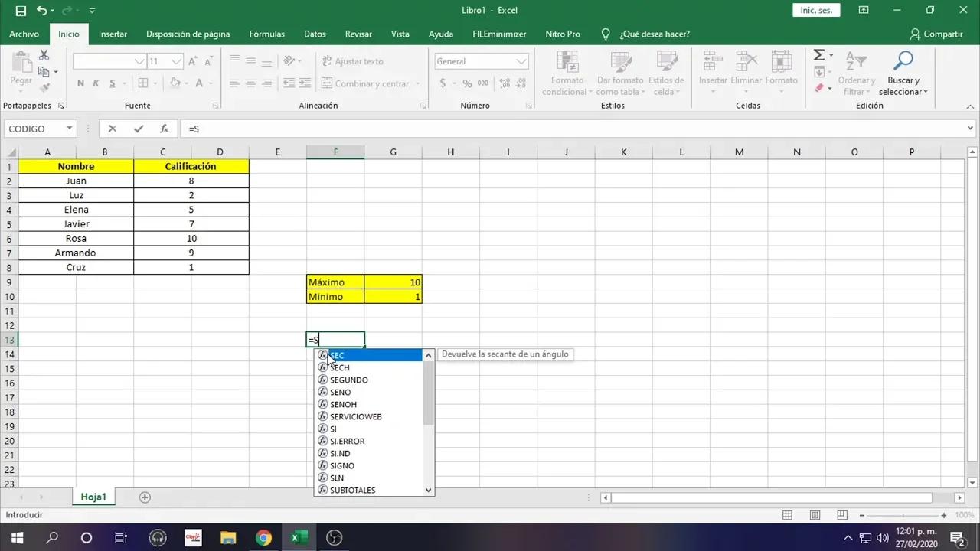Toggle bold N formatting
The image size is (980, 551).
coord(80,83)
